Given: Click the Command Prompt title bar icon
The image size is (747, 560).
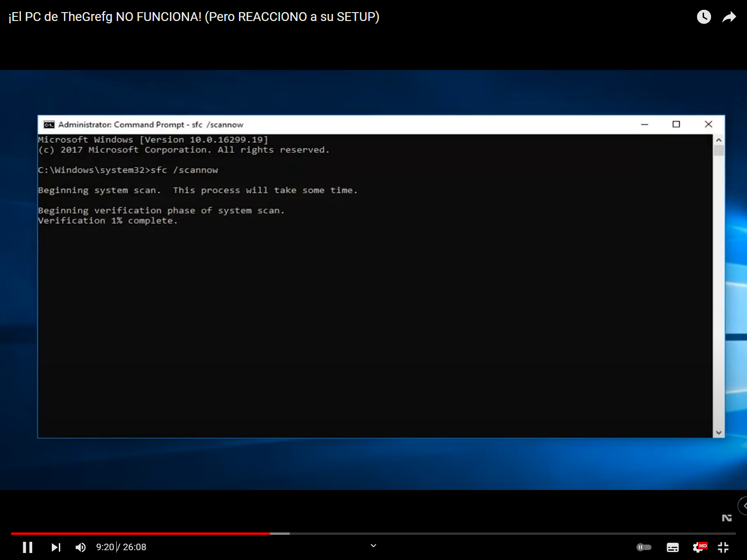Looking at the screenshot, I should point(49,125).
